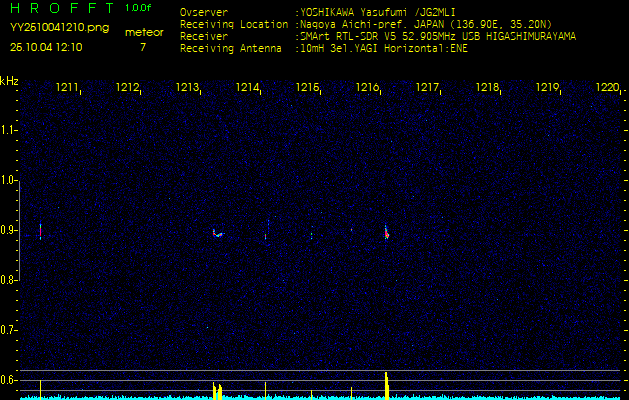Click the tallest yellow power spike
The height and width of the screenshot is (400, 629).
(386, 385)
